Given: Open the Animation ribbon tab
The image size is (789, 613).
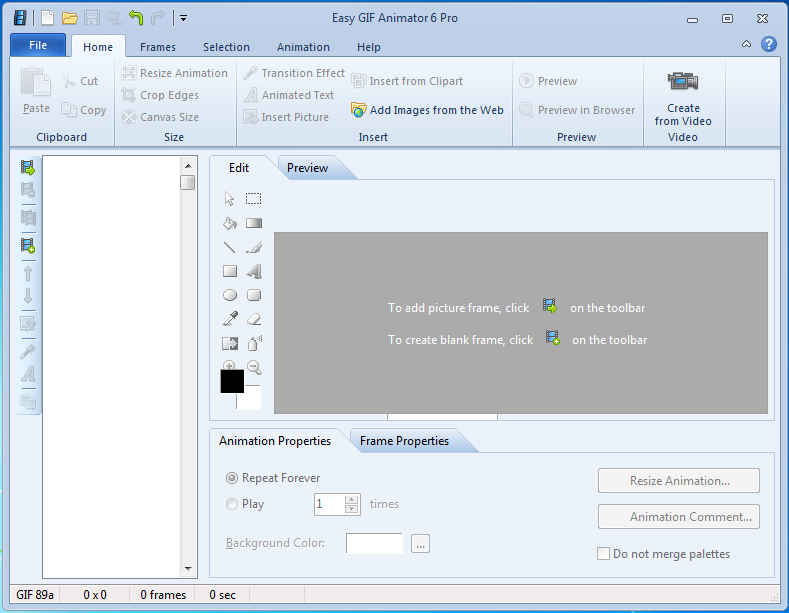Looking at the screenshot, I should tap(303, 47).
